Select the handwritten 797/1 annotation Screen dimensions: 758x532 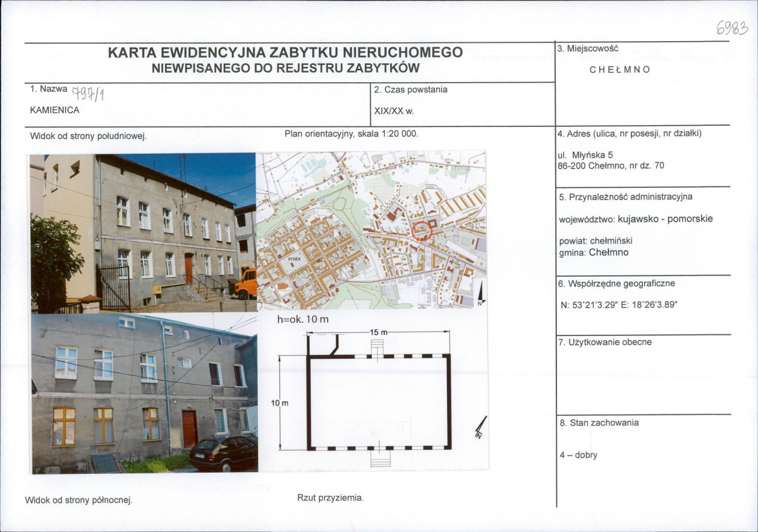(89, 94)
